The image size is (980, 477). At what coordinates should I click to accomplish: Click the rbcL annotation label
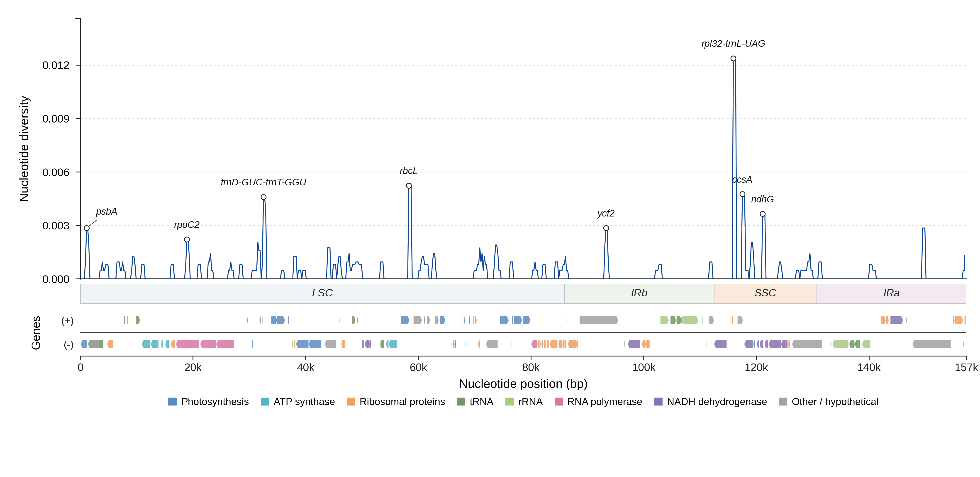click(409, 171)
